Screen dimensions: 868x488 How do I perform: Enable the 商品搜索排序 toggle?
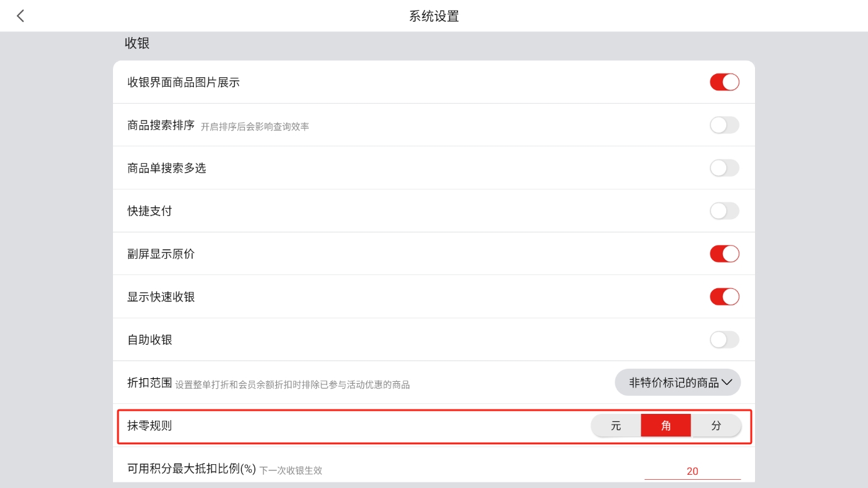coord(724,125)
